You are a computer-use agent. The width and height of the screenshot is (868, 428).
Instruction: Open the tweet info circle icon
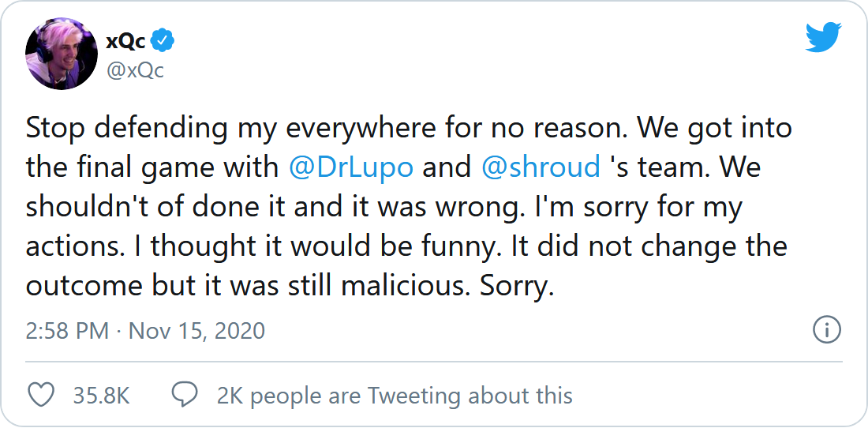pos(826,330)
